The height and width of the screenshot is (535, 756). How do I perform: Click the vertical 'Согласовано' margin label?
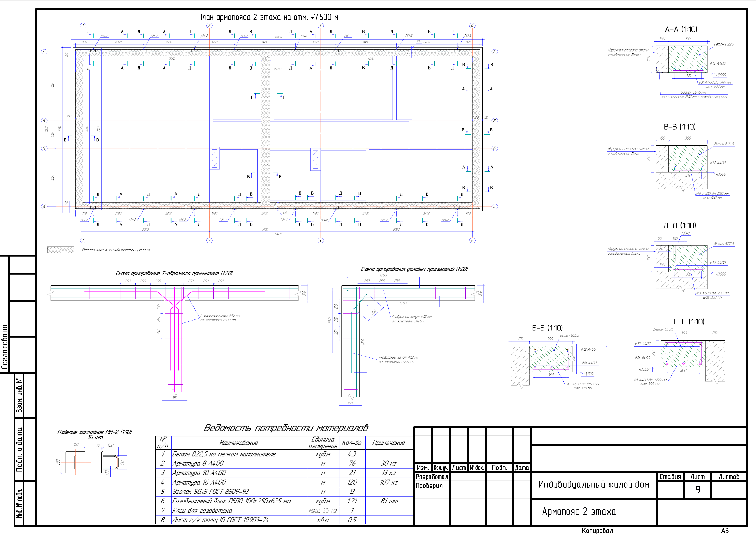(x=5, y=347)
